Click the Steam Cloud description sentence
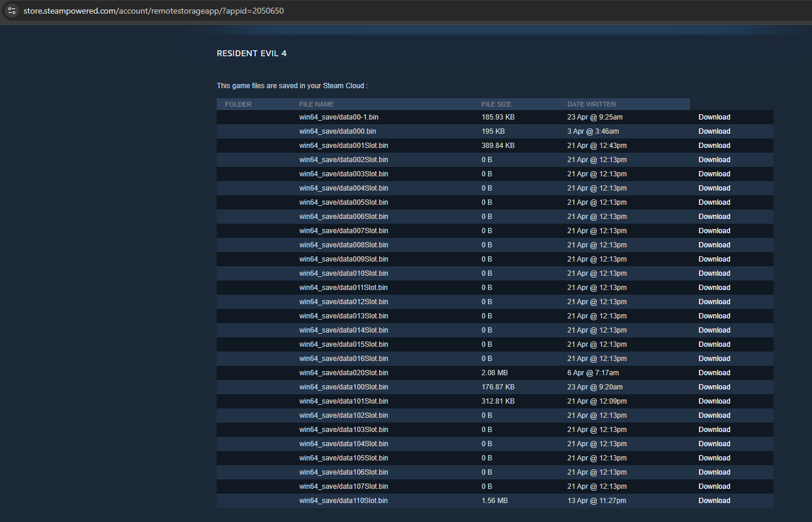 (x=293, y=86)
